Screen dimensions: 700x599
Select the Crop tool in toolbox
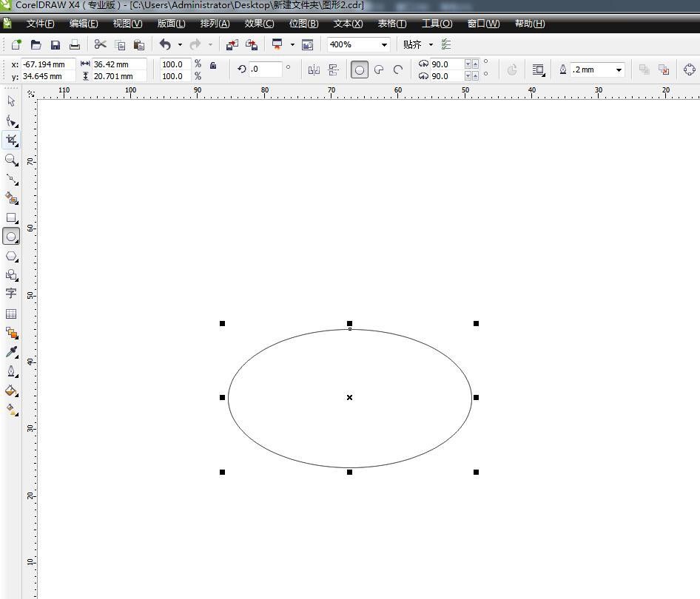tap(11, 140)
